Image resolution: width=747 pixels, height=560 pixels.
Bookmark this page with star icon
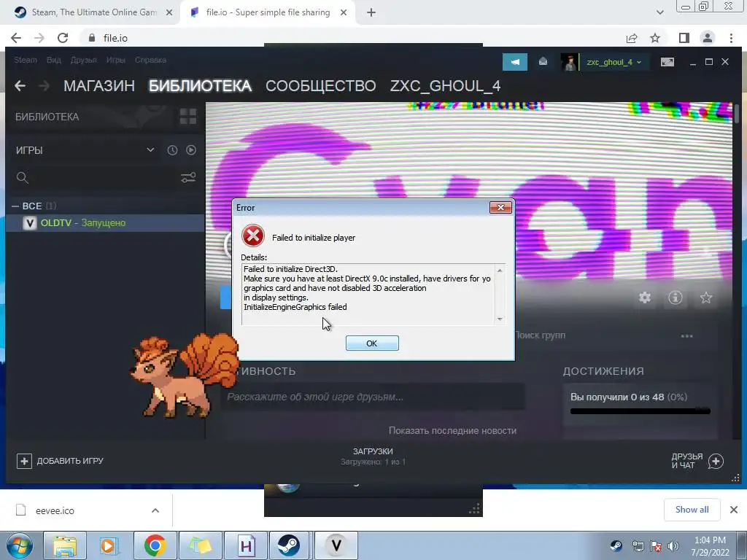pos(655,38)
